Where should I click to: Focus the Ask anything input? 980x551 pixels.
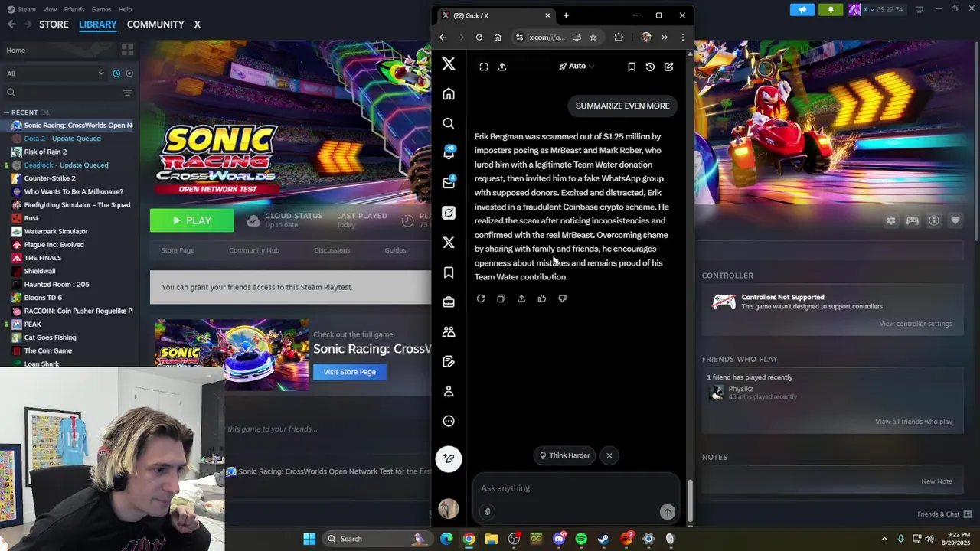coord(576,488)
